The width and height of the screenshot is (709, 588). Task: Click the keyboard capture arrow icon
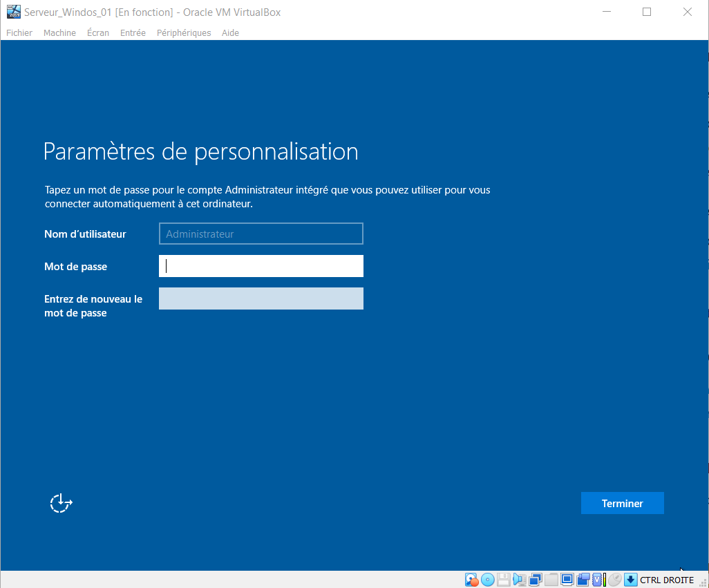(x=630, y=580)
